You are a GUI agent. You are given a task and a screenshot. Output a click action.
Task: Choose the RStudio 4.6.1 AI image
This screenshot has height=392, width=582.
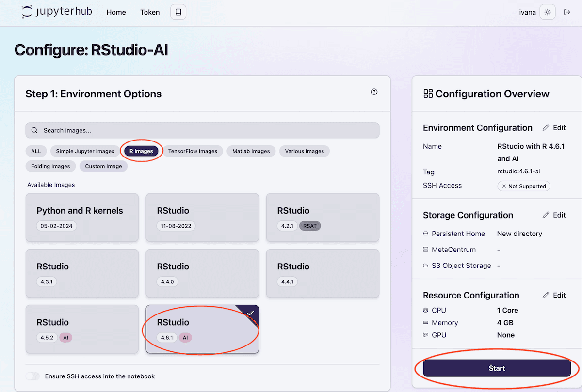coord(202,329)
